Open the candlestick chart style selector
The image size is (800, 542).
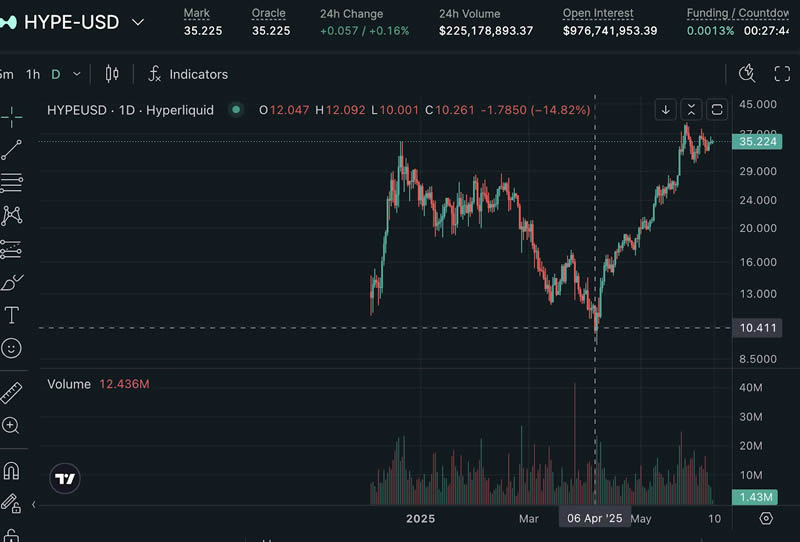[x=111, y=74]
